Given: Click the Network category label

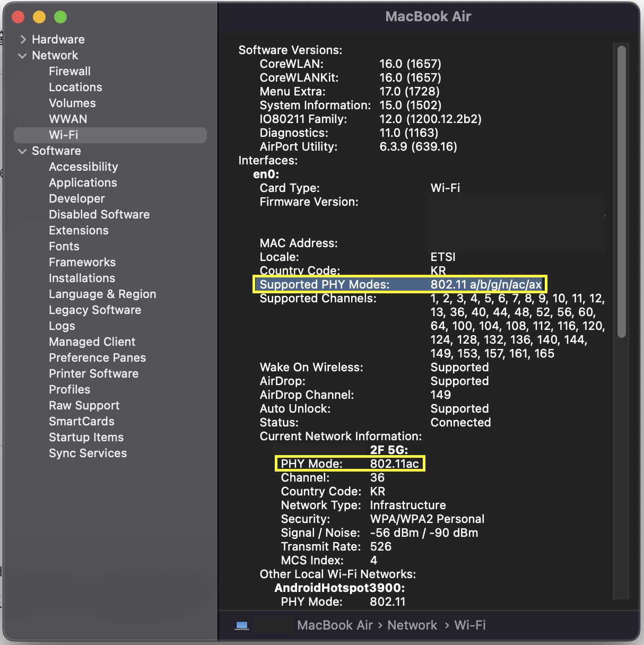Looking at the screenshot, I should pyautogui.click(x=55, y=55).
